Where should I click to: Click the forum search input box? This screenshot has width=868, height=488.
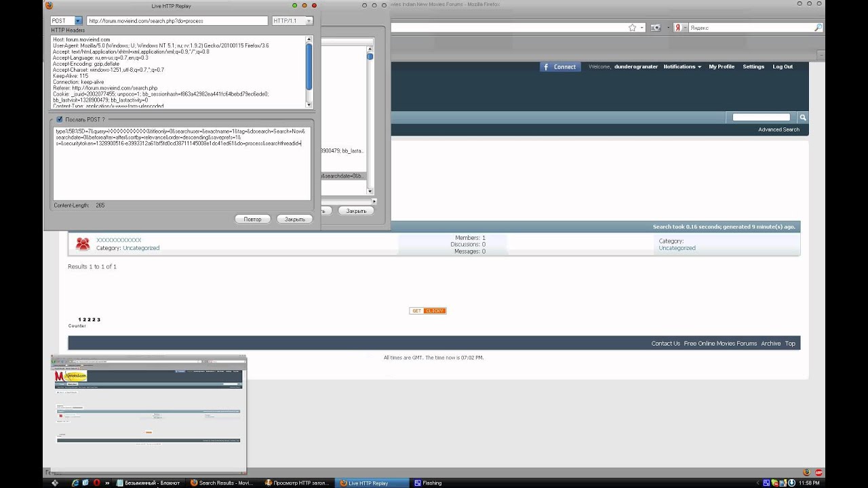(x=762, y=117)
